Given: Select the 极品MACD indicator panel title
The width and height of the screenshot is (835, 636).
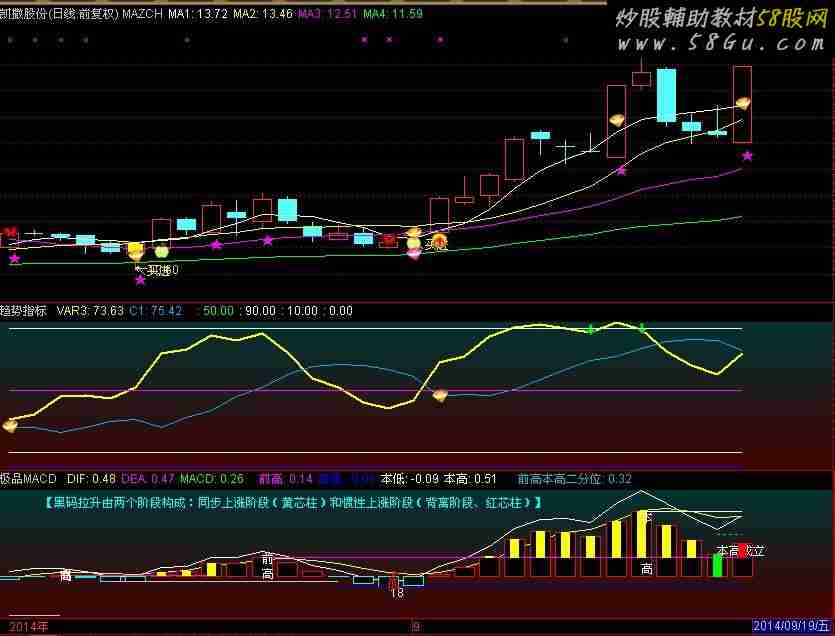Looking at the screenshot, I should (x=28, y=479).
